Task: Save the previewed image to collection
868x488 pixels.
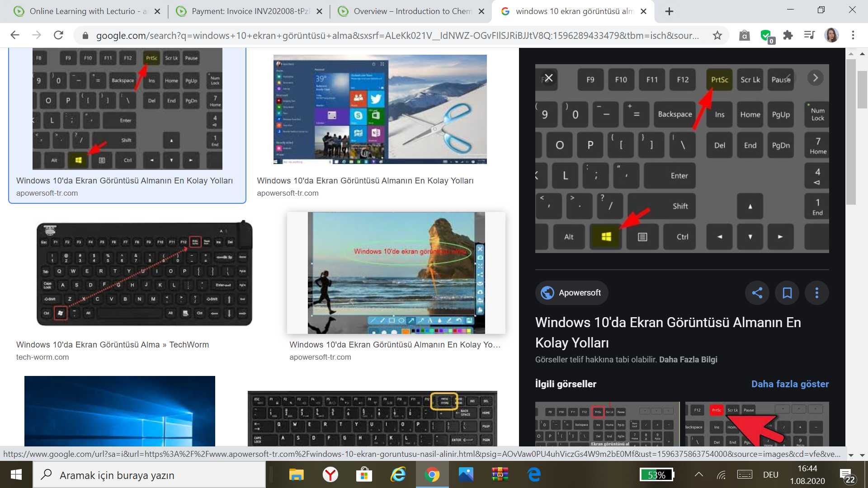Action: click(x=787, y=293)
